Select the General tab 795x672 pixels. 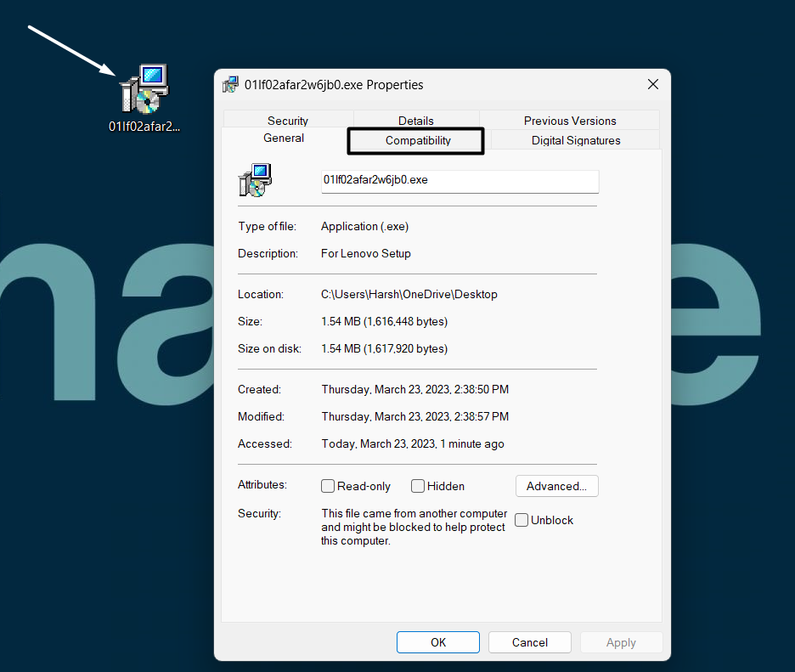pyautogui.click(x=284, y=138)
